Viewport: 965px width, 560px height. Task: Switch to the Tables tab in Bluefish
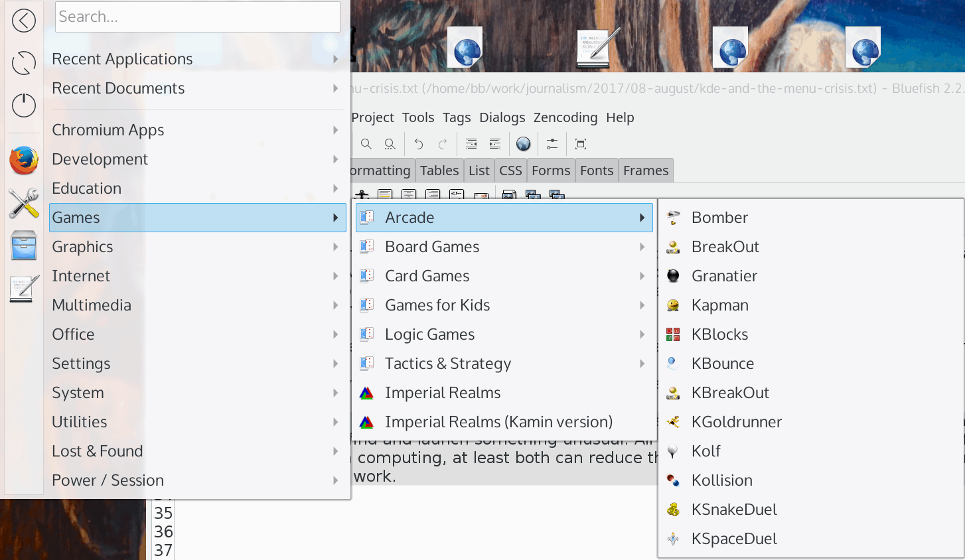point(439,171)
